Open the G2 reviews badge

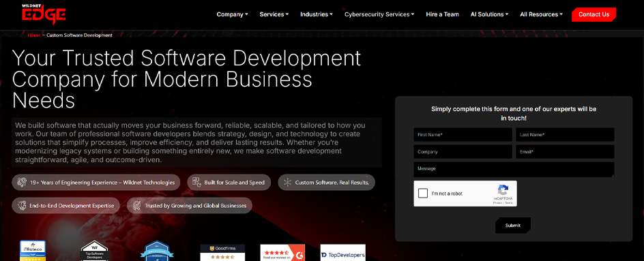coord(282,253)
